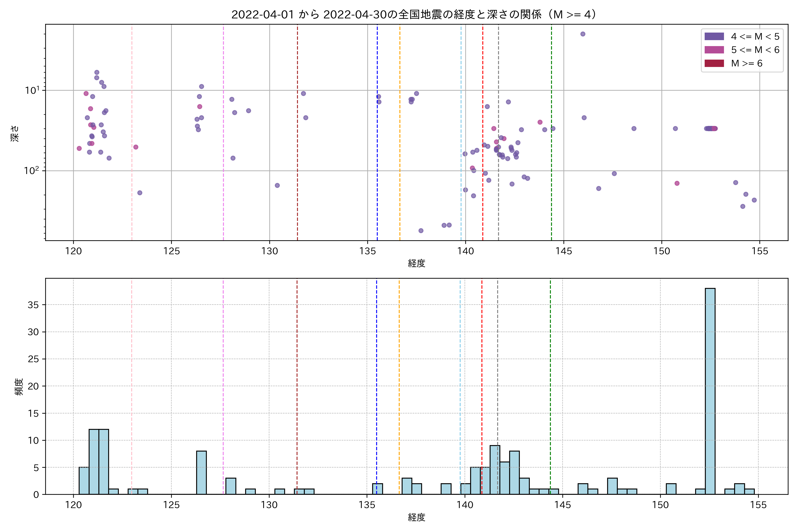Click the purple 4 <= M < 5 legend swatch
The image size is (798, 532).
point(714,36)
